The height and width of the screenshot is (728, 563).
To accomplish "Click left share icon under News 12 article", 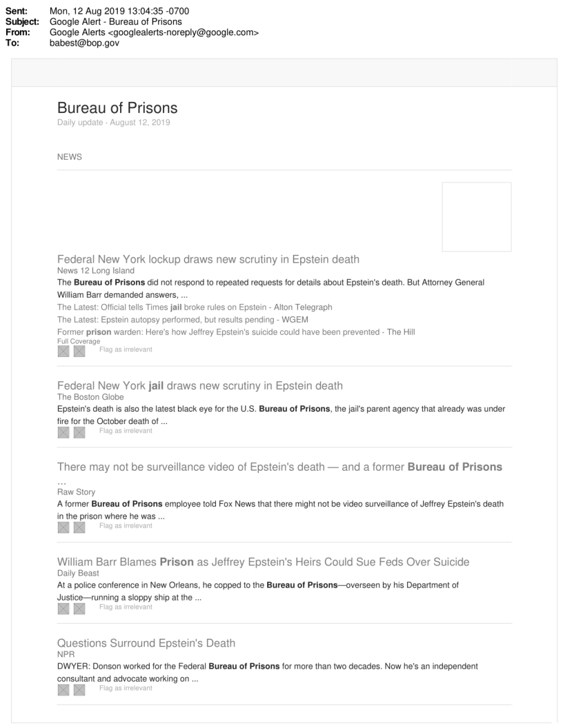I will [63, 352].
